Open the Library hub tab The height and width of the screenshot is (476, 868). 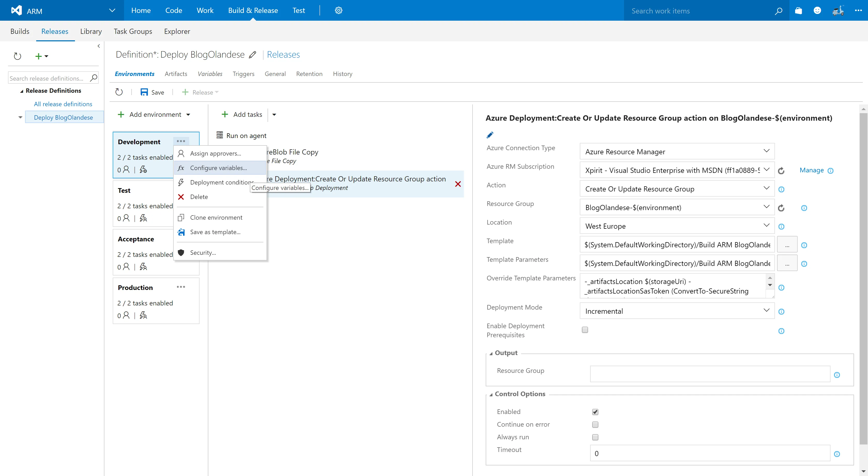tap(91, 31)
